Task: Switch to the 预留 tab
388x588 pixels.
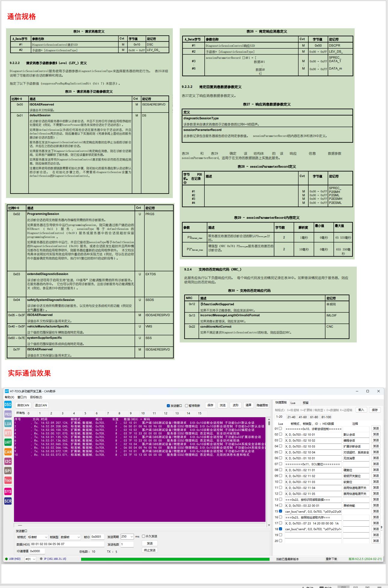Action: (x=306, y=403)
